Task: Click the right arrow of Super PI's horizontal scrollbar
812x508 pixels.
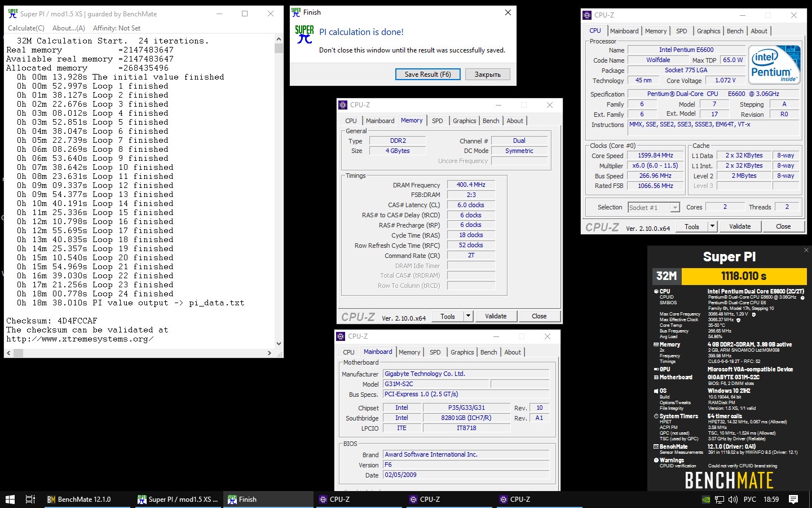Action: 270,353
